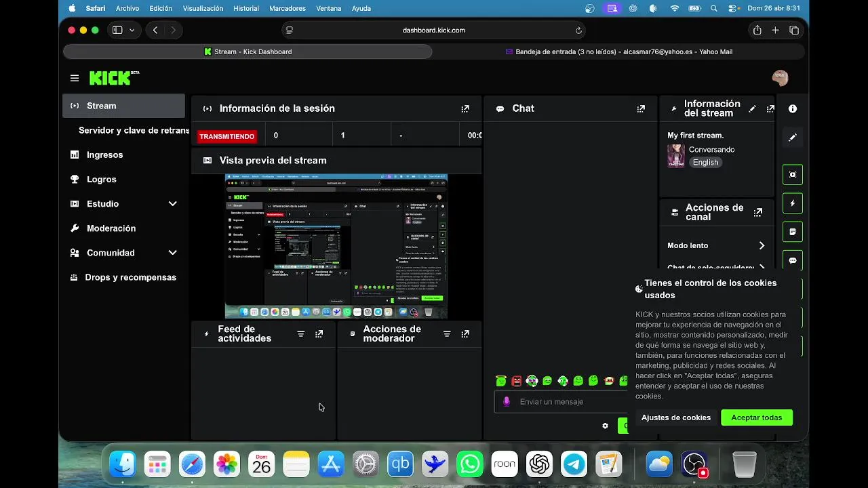
Task: Open Safari sidebar dropdown arrow
Action: tap(132, 30)
